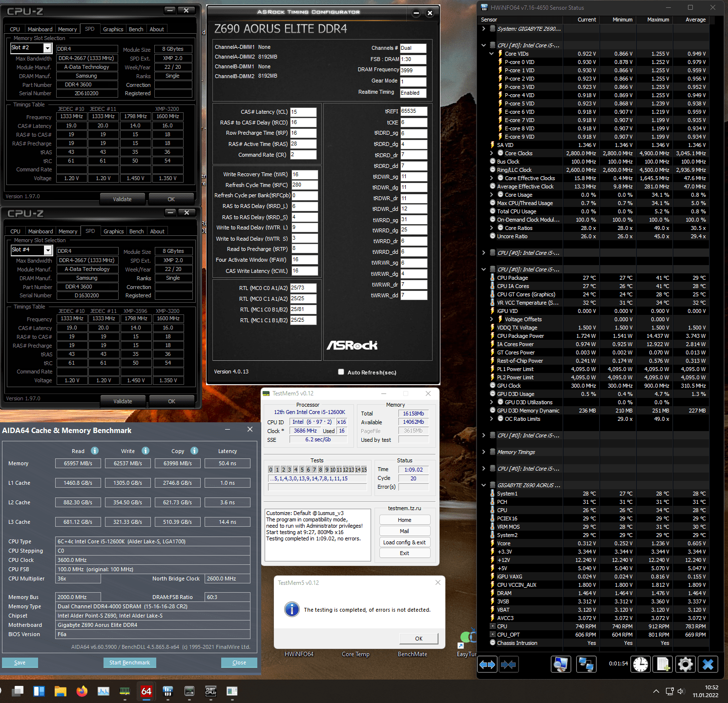The height and width of the screenshot is (703, 728).
Task: Open BenchMate desktop shortcut
Action: pos(413,654)
